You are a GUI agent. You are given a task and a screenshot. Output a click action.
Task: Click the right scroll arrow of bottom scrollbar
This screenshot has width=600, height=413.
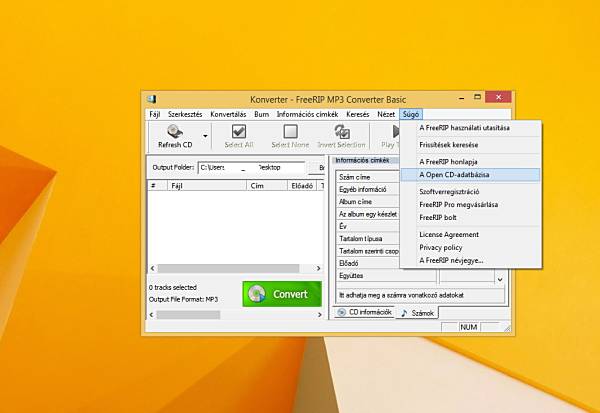[320, 315]
